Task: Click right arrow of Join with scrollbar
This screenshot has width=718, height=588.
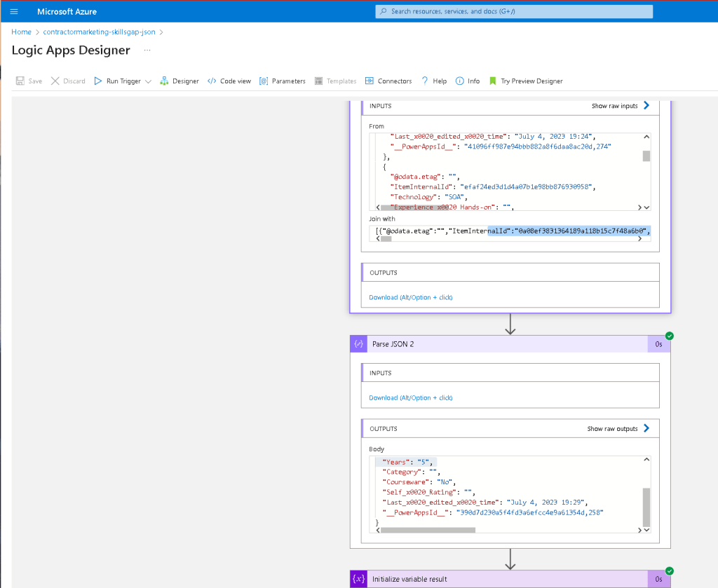Action: 639,239
